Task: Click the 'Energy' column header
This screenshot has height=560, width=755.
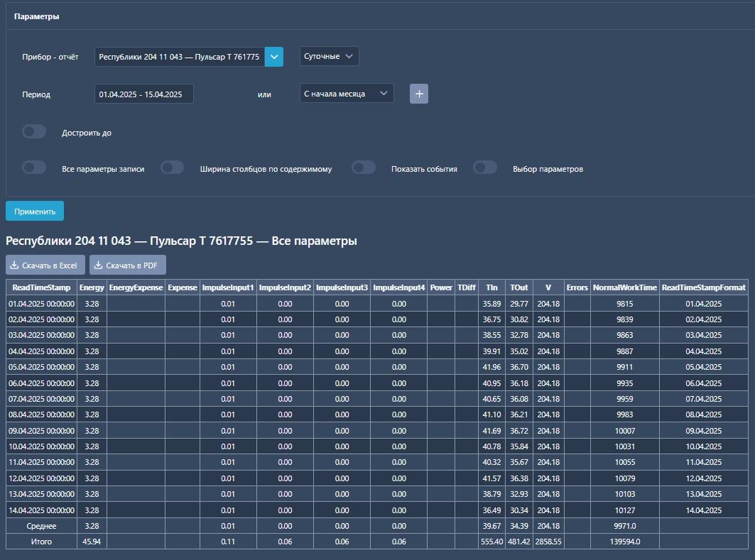Action: [92, 287]
